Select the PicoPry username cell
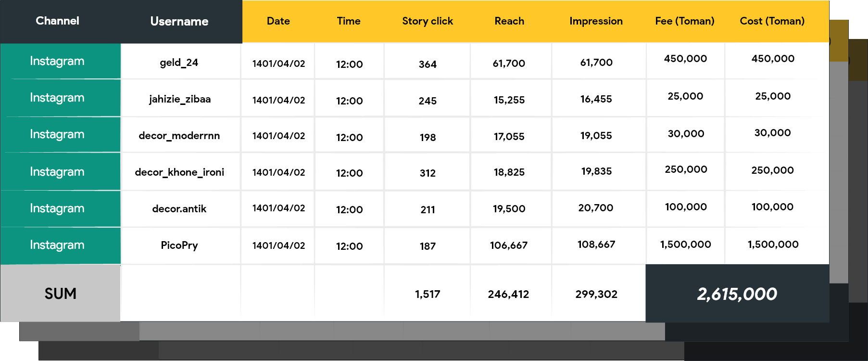 pyautogui.click(x=179, y=245)
